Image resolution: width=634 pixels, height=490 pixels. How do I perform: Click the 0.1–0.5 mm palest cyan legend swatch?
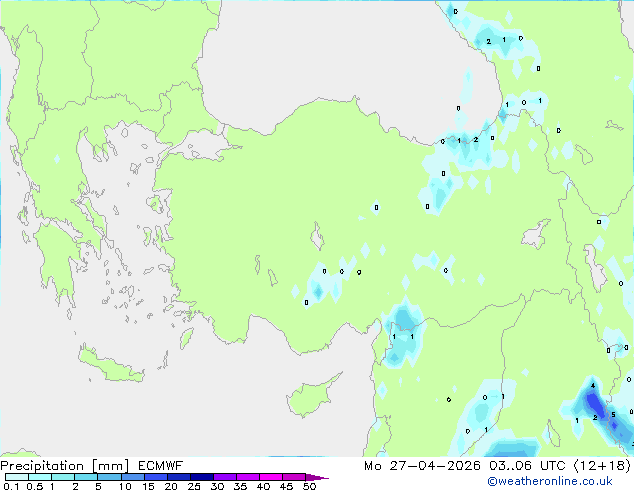(x=17, y=477)
